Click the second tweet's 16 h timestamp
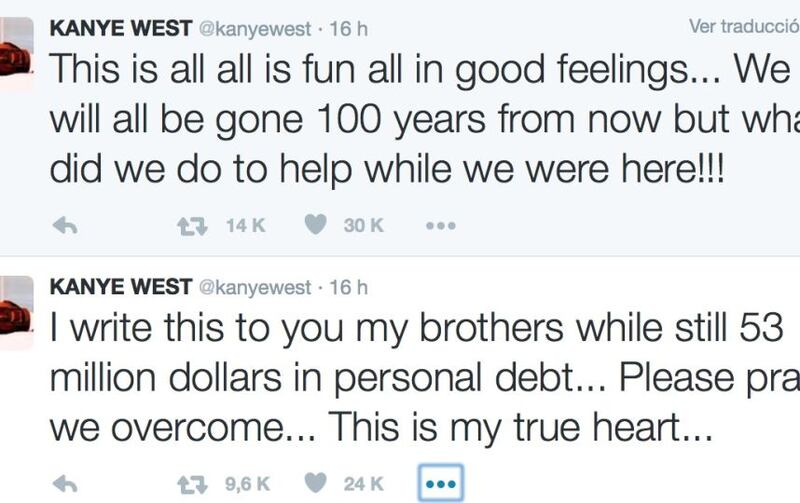 coord(348,287)
